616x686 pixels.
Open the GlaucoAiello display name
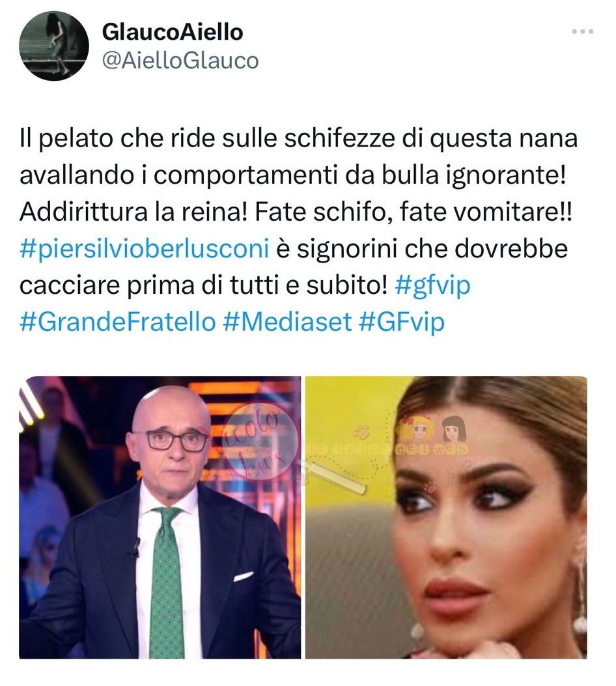coord(173,32)
